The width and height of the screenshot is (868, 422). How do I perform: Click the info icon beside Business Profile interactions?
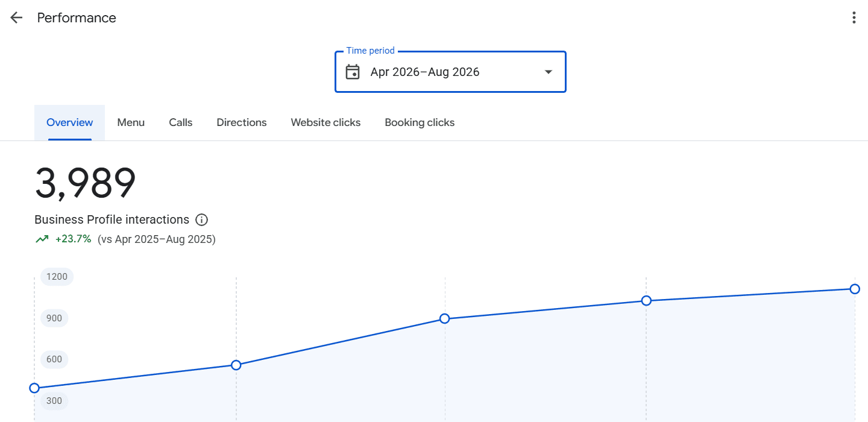(x=202, y=219)
